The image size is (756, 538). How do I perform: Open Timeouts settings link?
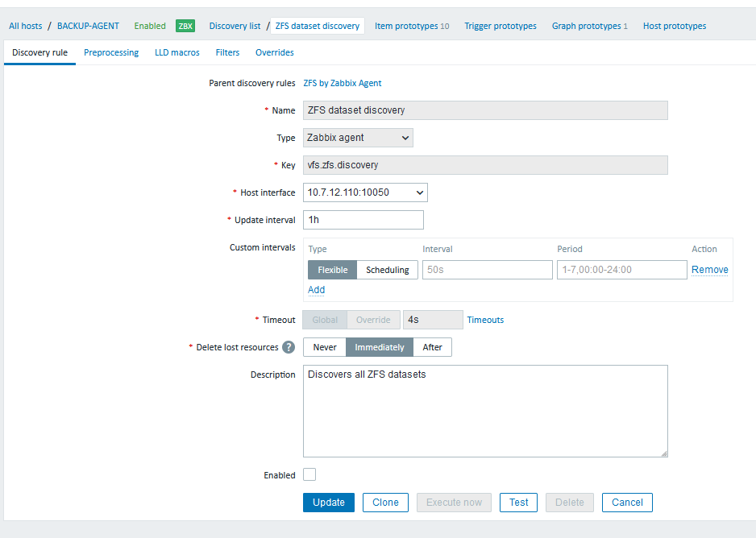(x=485, y=320)
